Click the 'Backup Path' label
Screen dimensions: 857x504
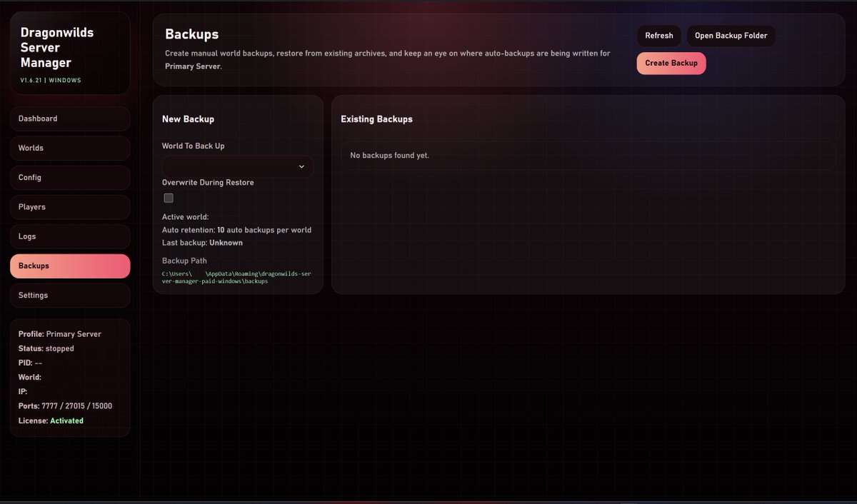pyautogui.click(x=184, y=261)
